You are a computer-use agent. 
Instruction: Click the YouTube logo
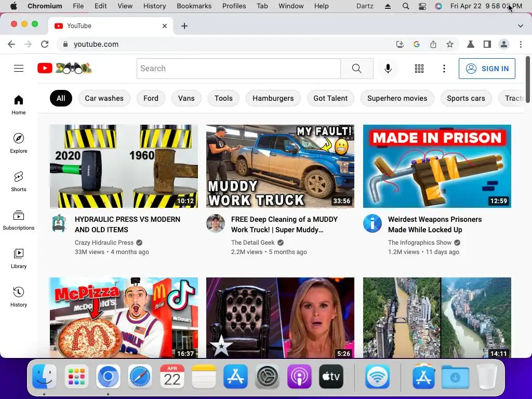click(64, 68)
